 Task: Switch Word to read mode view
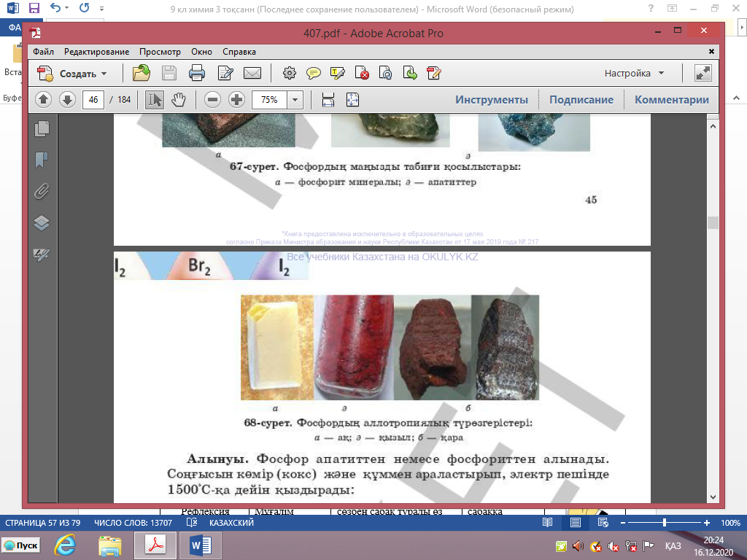click(x=547, y=523)
